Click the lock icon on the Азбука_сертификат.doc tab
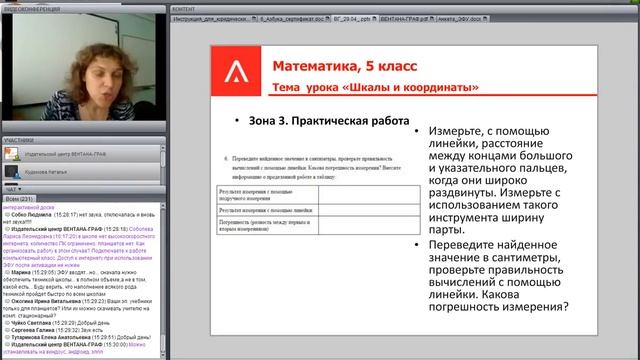The width and height of the screenshot is (640, 360). point(327,19)
